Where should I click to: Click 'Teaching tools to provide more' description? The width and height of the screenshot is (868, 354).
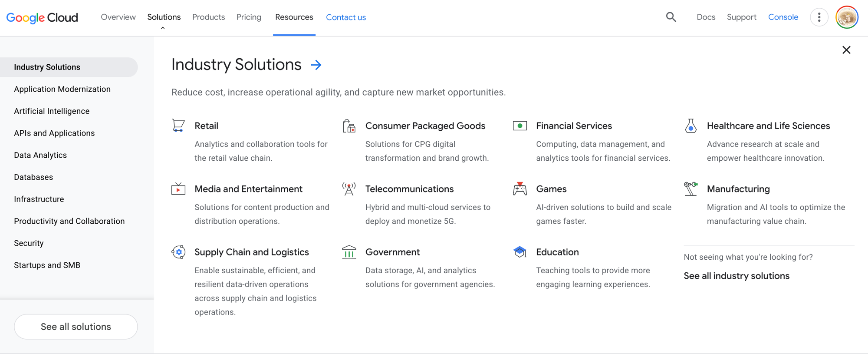click(x=593, y=277)
